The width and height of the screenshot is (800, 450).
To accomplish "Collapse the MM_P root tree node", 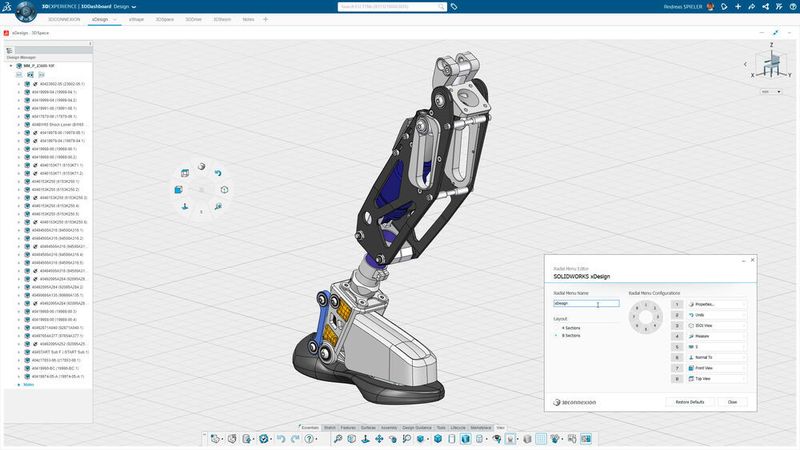I will [11, 66].
